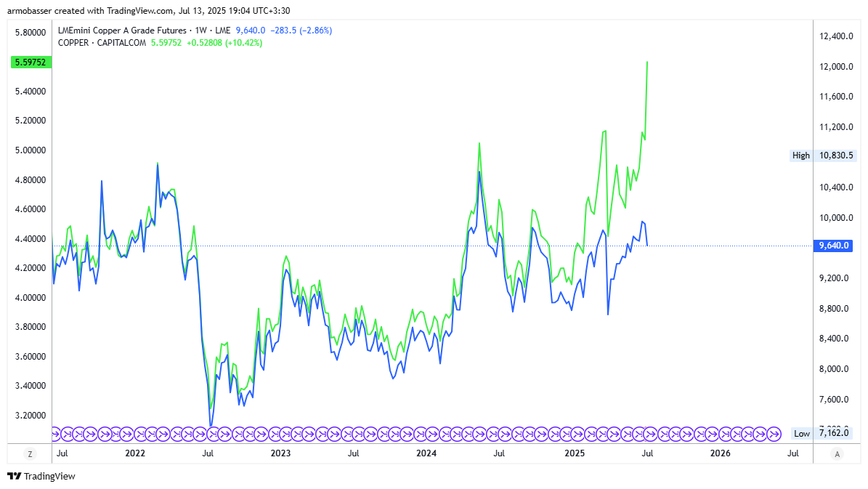The height and width of the screenshot is (489, 868).
Task: Click the rightmost purple contract rollover marker
Action: tap(774, 434)
